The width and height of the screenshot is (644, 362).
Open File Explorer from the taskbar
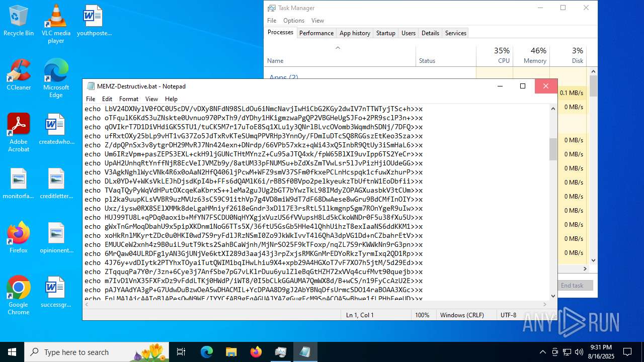tap(231, 352)
